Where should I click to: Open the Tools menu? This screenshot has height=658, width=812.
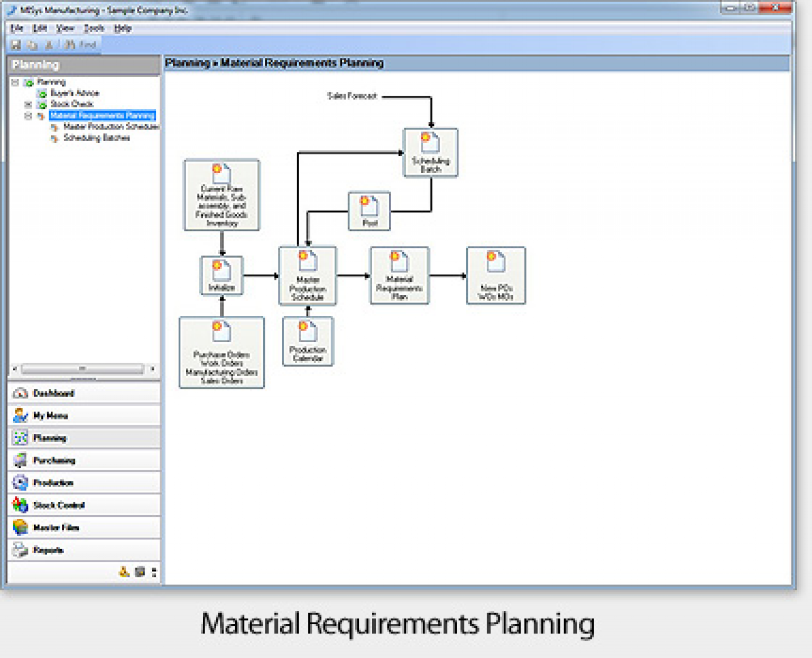(94, 28)
